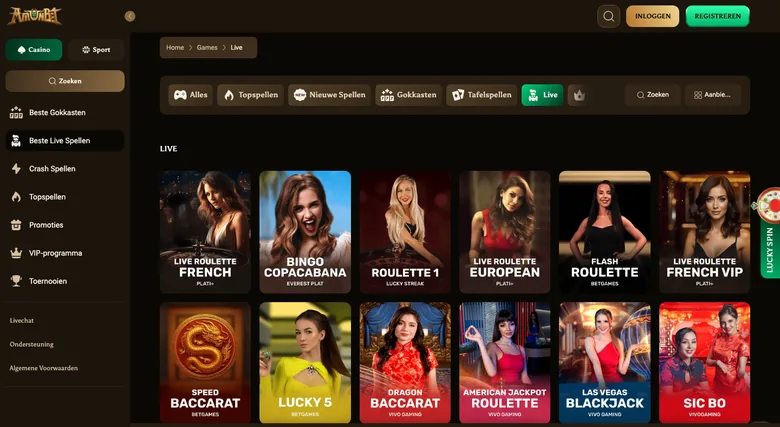Viewport: 780px width, 427px height.
Task: Open Algemene Voorwaarden link
Action: click(x=44, y=368)
